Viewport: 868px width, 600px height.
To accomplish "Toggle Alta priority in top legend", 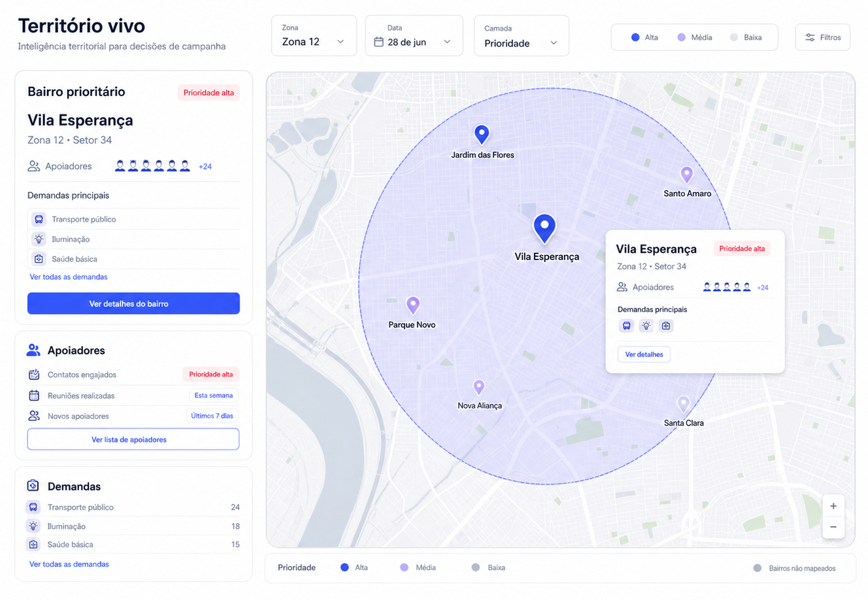I will (x=644, y=37).
